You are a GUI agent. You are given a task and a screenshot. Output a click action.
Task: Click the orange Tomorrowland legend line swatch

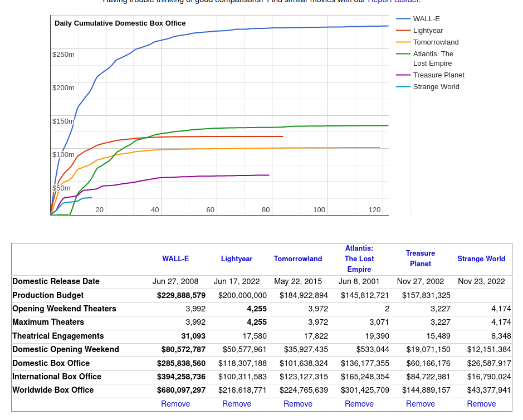pos(403,42)
